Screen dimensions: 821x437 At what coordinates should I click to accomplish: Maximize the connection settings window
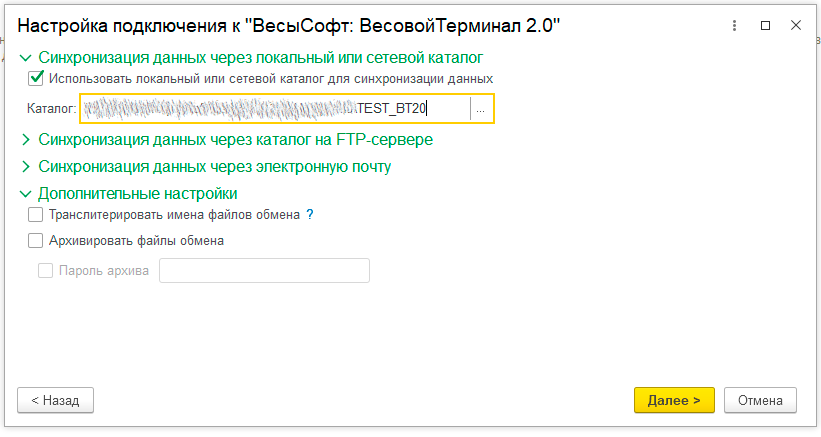point(766,26)
